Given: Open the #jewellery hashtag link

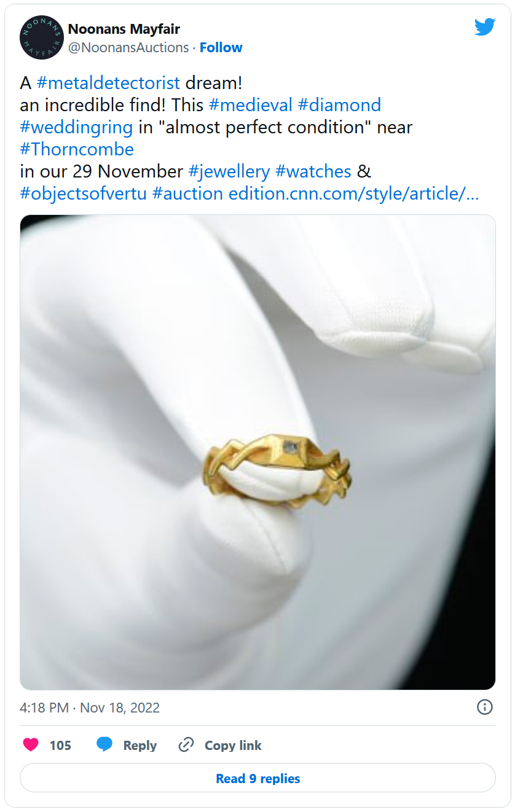Looking at the screenshot, I should click(229, 171).
